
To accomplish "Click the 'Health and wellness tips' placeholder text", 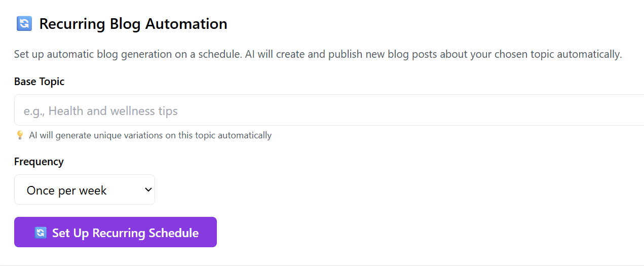I will pyautogui.click(x=113, y=111).
